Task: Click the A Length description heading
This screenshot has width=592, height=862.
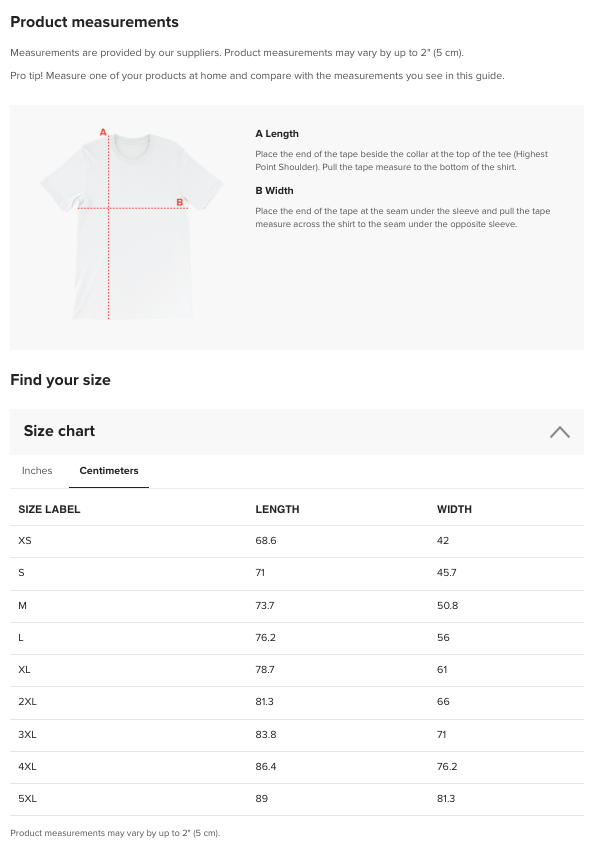Action: coord(277,134)
